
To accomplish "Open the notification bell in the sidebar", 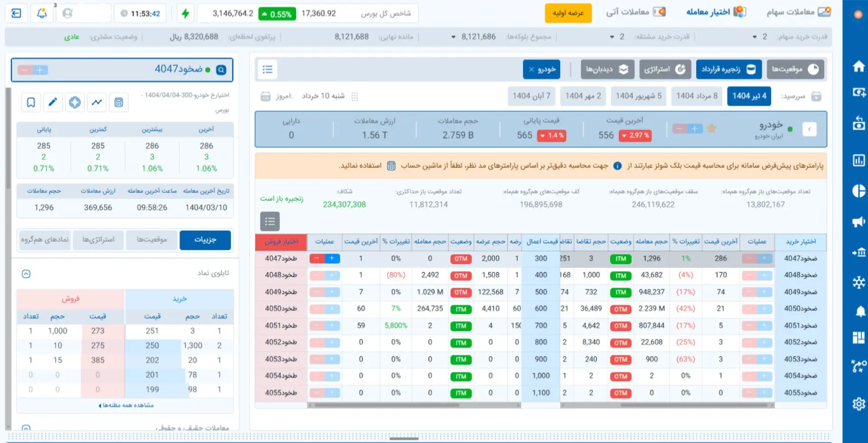I will point(860,311).
